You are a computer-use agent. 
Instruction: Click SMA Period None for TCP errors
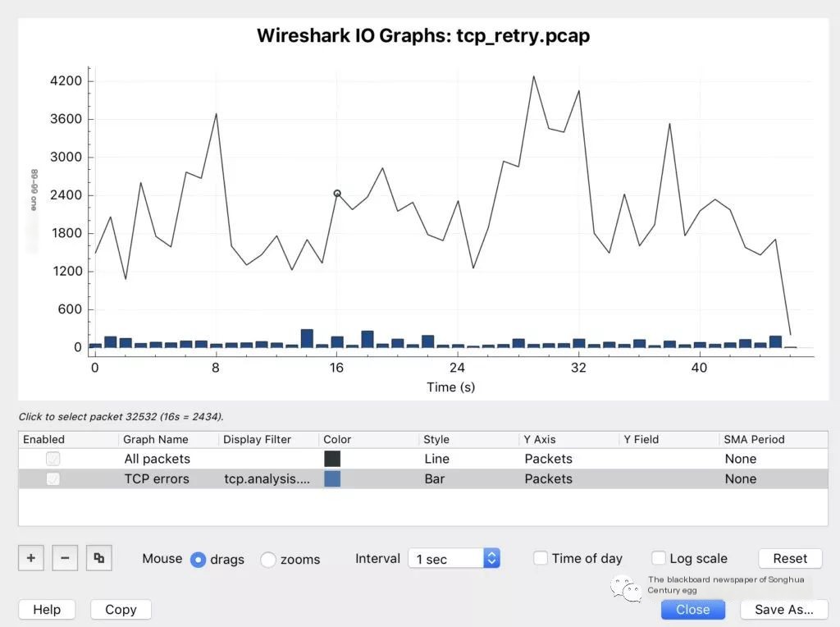741,478
